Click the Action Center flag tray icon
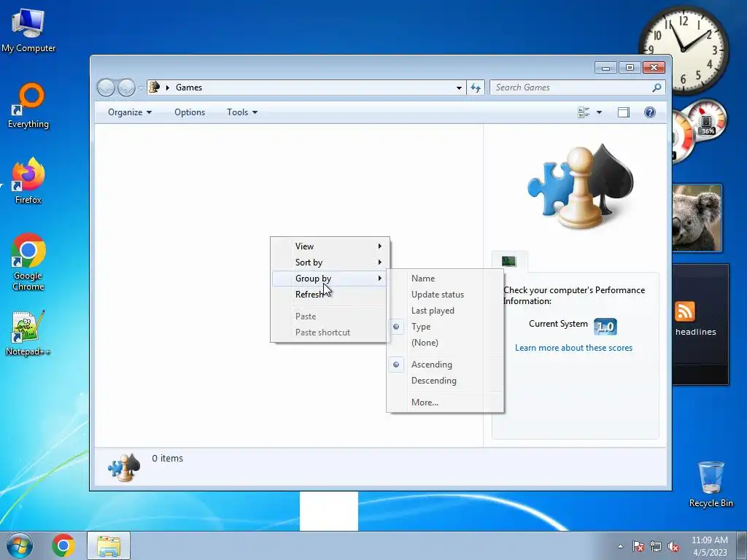Screen dimensions: 747x560 click(638, 546)
